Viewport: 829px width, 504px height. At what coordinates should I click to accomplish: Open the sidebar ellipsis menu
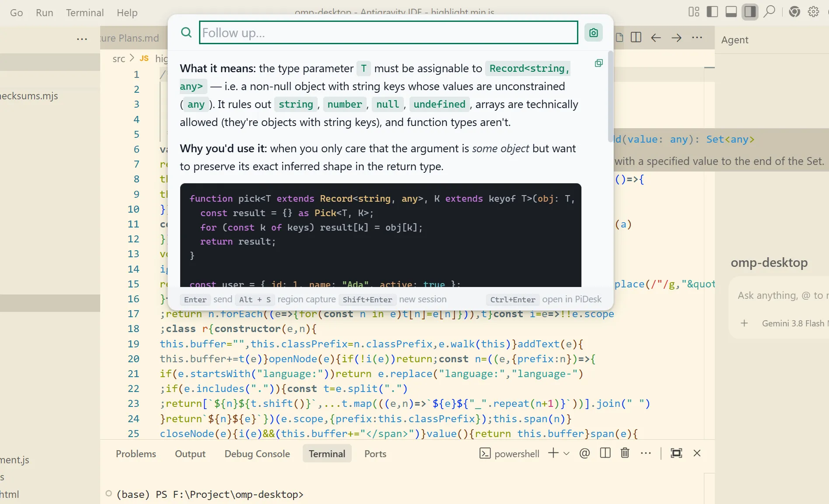[x=82, y=38]
